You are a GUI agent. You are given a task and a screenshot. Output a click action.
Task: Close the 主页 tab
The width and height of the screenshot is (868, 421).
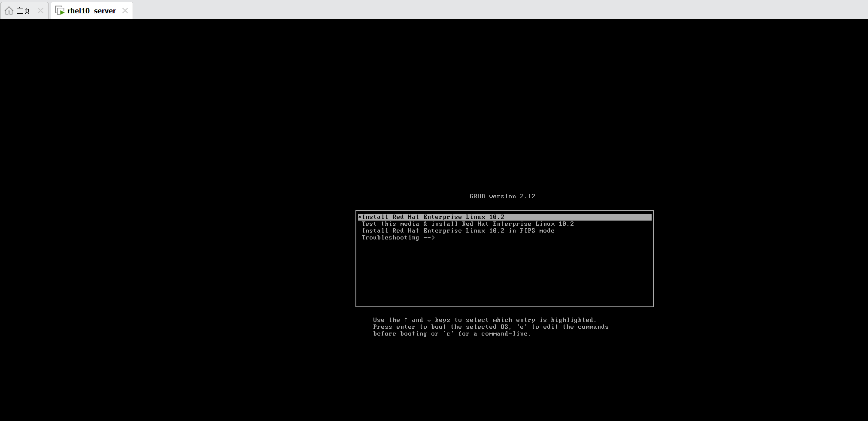click(x=40, y=10)
